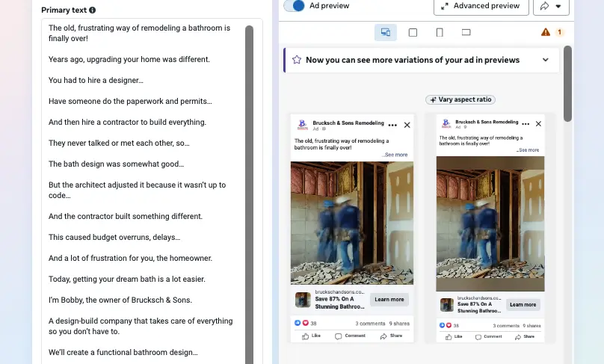Click the Primary text box scrollbar

coord(250,187)
